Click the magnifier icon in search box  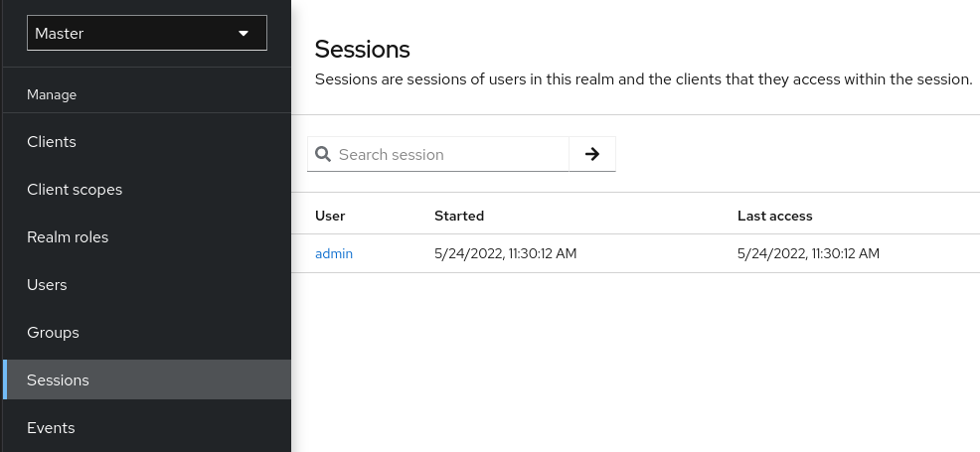(323, 154)
